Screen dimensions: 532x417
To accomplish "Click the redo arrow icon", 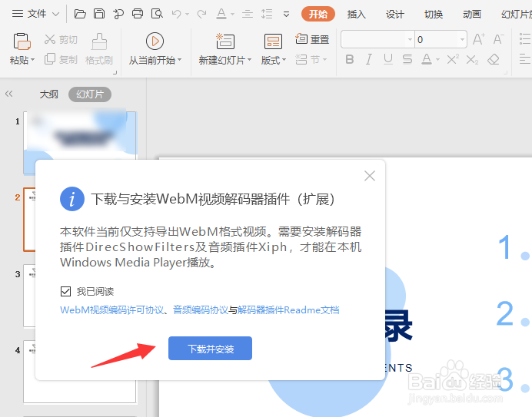I will (202, 14).
